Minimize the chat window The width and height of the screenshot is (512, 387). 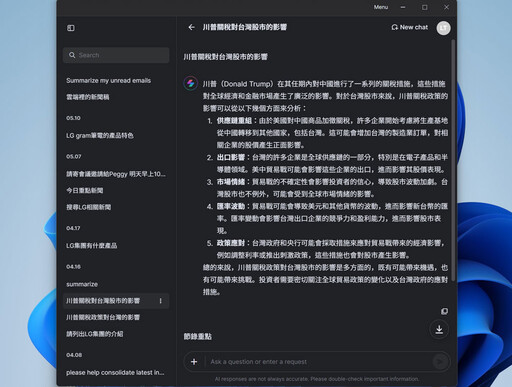(x=403, y=7)
